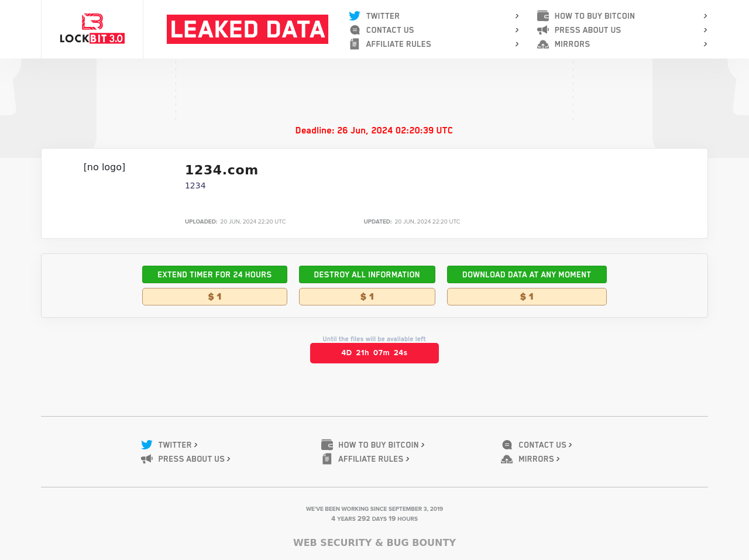Image resolution: width=749 pixels, height=560 pixels.
Task: Click the chevron beside How To Buy Bitcoin
Action: pos(705,16)
